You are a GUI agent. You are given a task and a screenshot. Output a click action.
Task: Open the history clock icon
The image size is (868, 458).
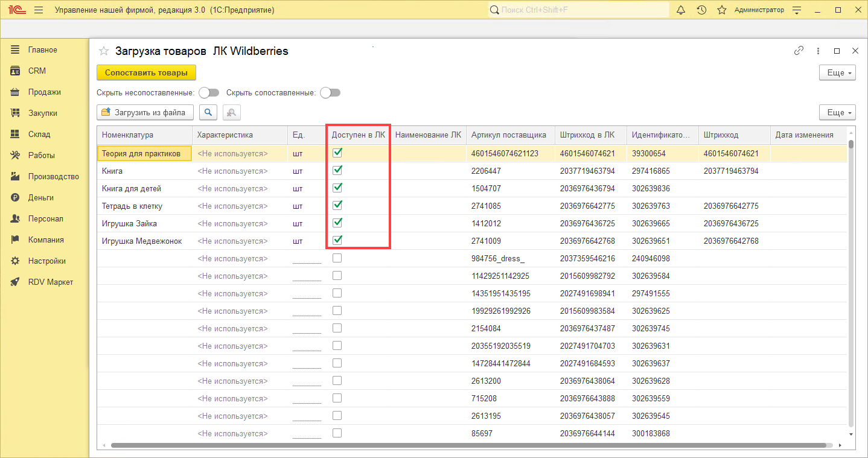point(701,10)
